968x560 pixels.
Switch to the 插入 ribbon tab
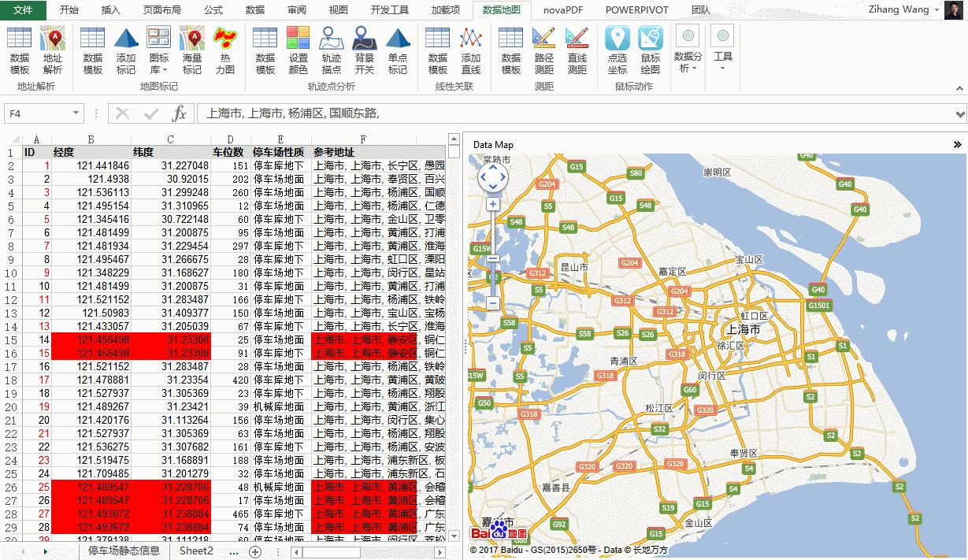point(111,10)
